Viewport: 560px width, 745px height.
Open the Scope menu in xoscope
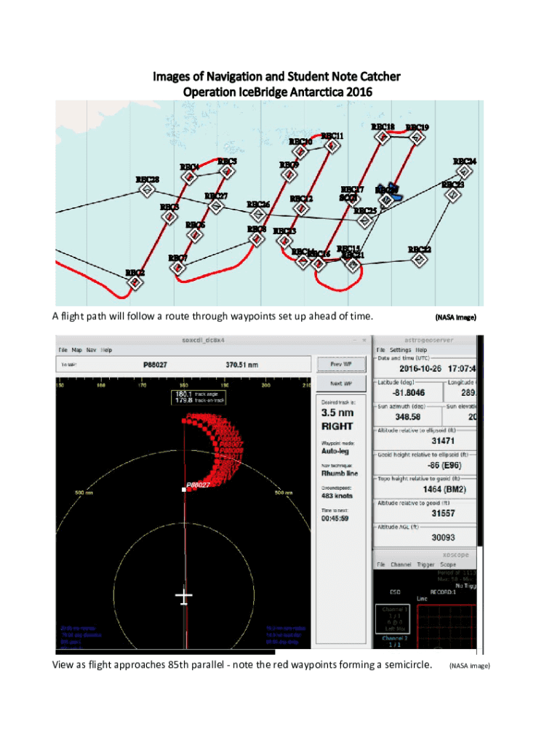click(x=449, y=565)
